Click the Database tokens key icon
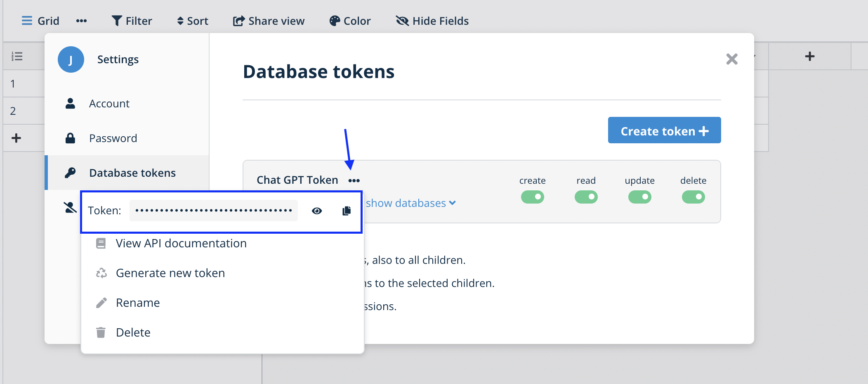868x384 pixels. pyautogui.click(x=71, y=173)
